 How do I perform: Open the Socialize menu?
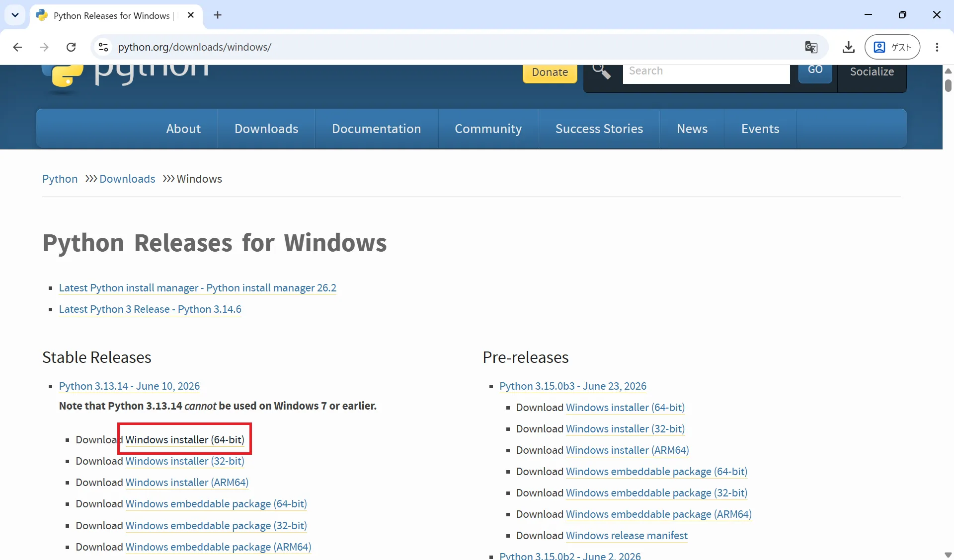pos(872,72)
